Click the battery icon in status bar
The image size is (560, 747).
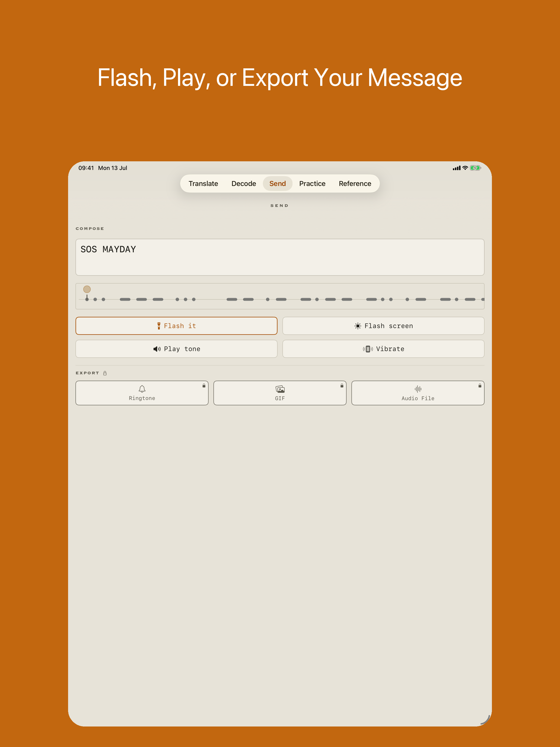[x=475, y=168]
